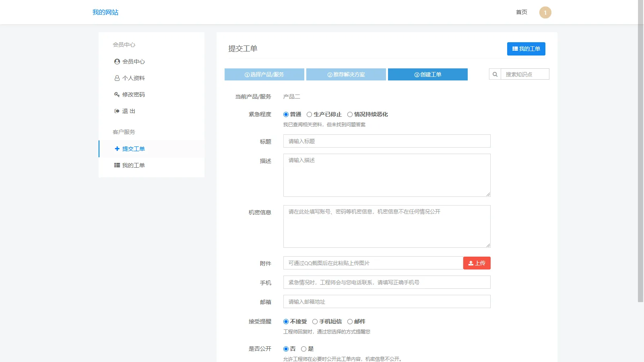644x362 pixels.
Task: Open step ②推荐解决方案
Action: (346, 74)
